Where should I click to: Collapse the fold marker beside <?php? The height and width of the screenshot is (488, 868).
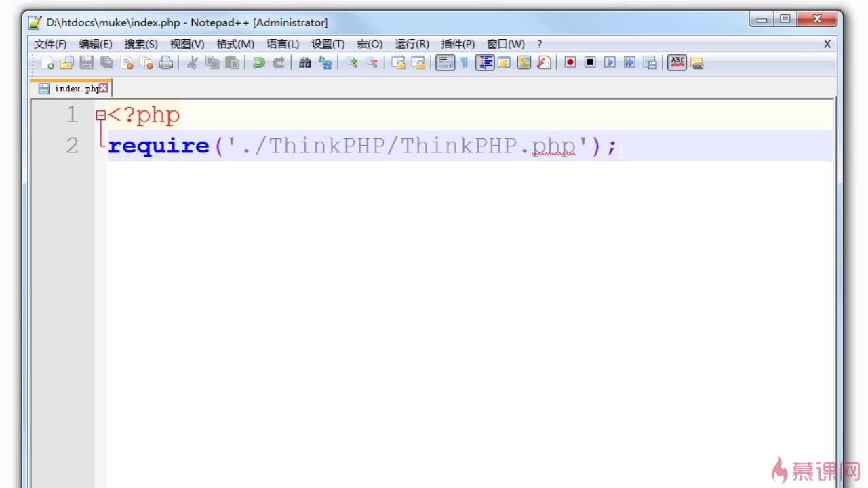point(100,116)
